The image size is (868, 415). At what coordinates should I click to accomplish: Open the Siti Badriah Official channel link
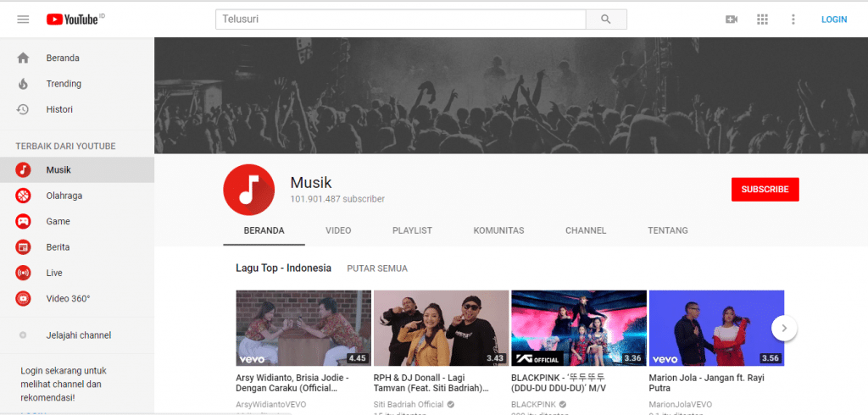(409, 405)
